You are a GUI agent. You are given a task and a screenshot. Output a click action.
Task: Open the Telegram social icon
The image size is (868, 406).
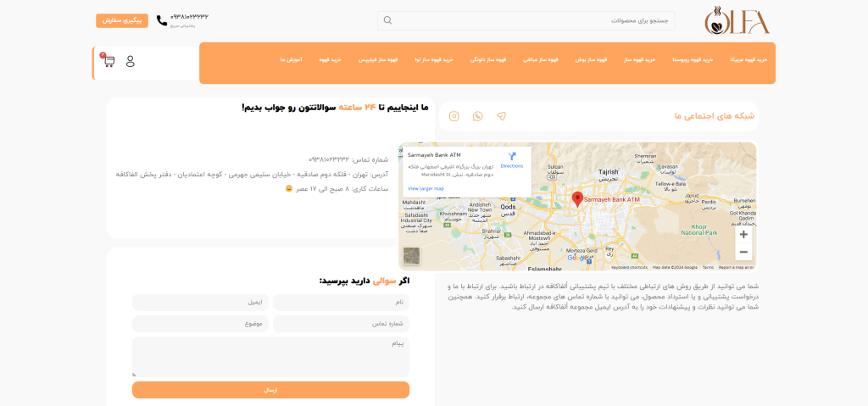pos(501,116)
